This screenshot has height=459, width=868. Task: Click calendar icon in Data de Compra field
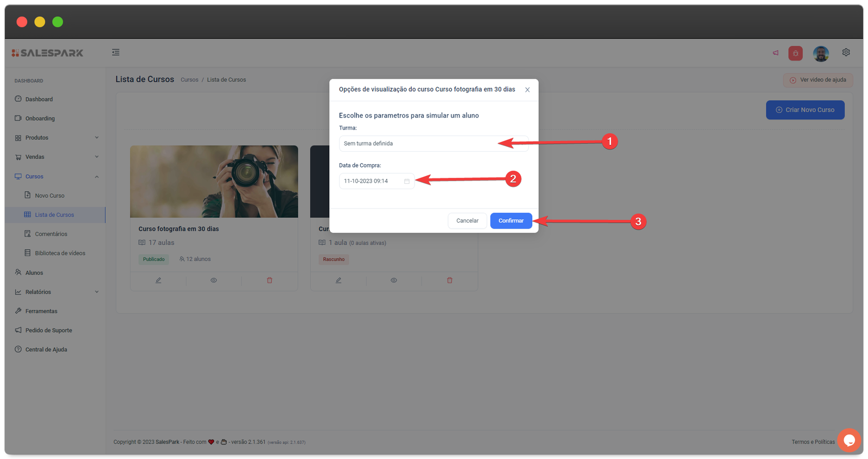(407, 181)
